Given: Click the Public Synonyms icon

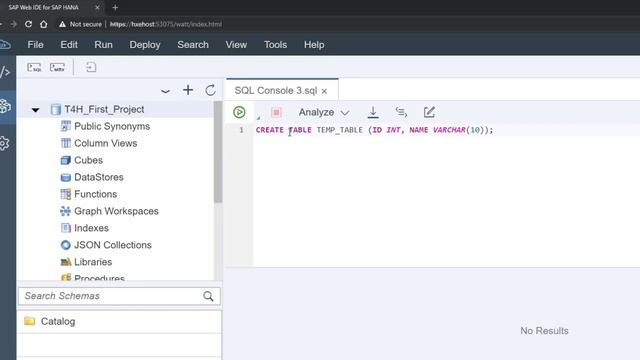Looking at the screenshot, I should click(x=65, y=127).
